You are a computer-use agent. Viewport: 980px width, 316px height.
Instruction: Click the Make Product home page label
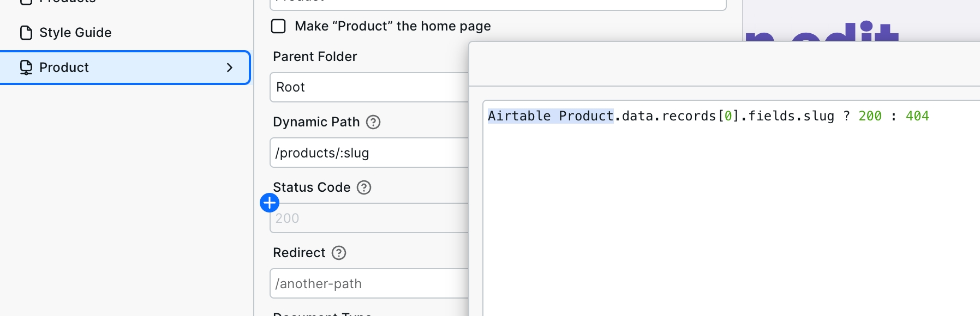coord(392,26)
